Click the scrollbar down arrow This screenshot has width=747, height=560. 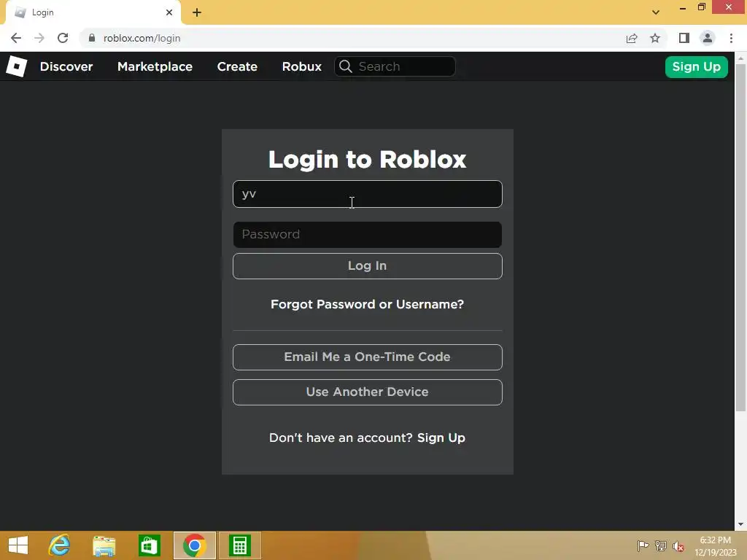point(740,525)
